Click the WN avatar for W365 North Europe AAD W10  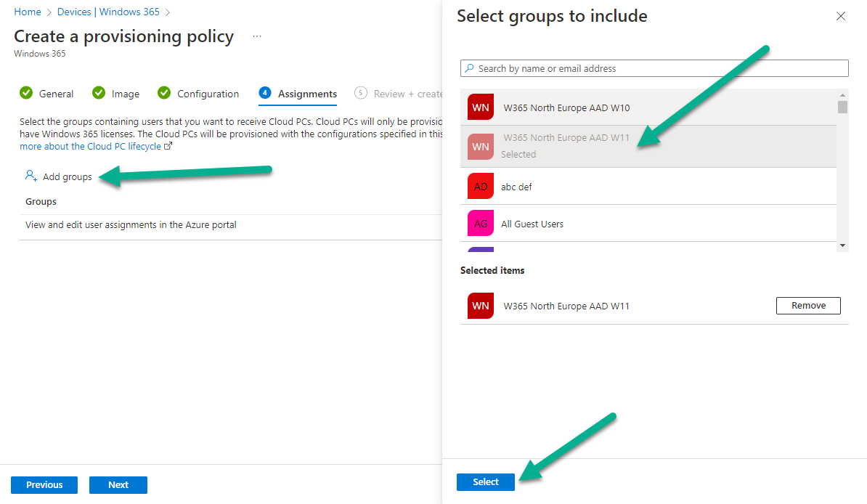pyautogui.click(x=481, y=107)
